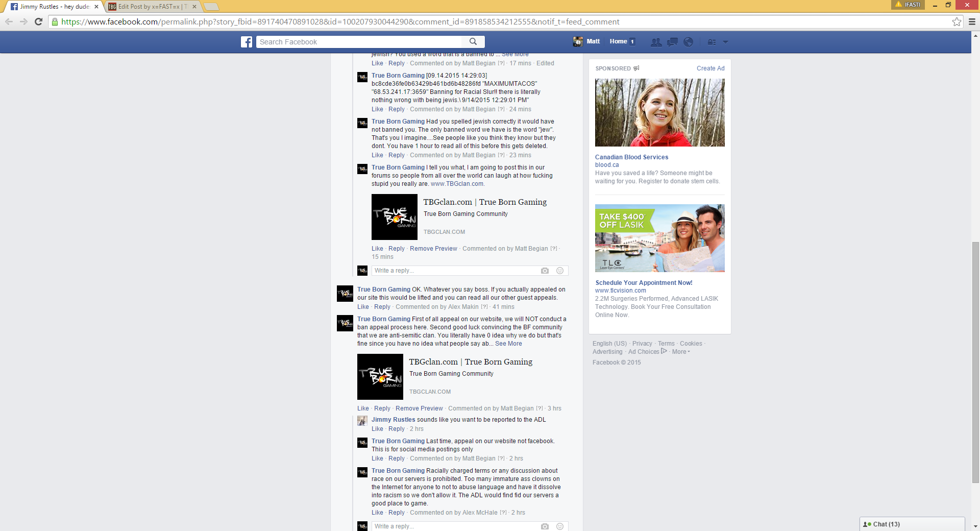980x531 pixels.
Task: Open the Privacy Shortcuts lock icon
Action: click(712, 42)
